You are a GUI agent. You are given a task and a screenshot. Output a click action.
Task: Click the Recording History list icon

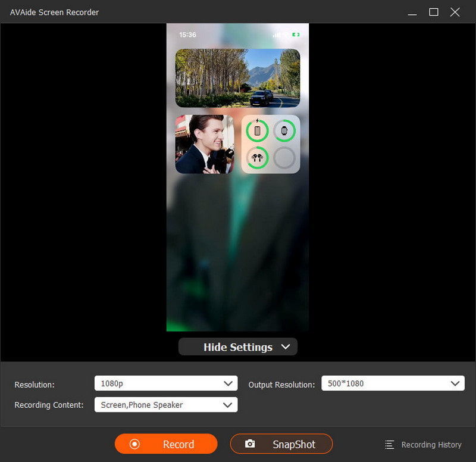pos(390,445)
